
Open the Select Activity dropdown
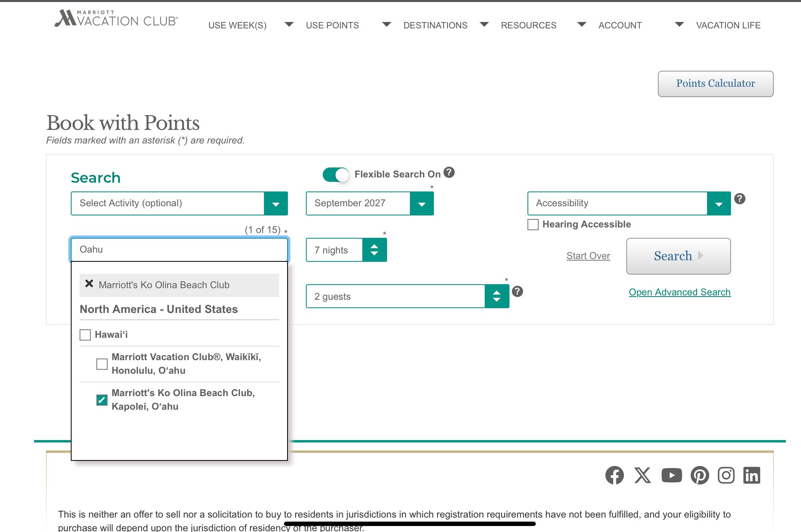[x=179, y=203]
